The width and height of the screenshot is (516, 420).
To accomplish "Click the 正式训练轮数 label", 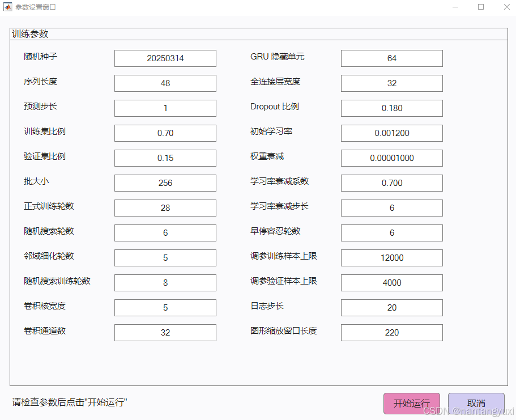I will point(49,206).
